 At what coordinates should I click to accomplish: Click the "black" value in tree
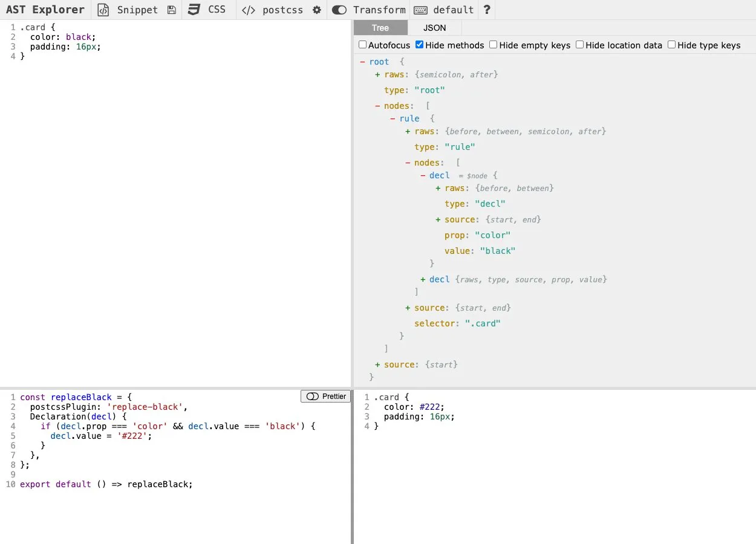(498, 251)
